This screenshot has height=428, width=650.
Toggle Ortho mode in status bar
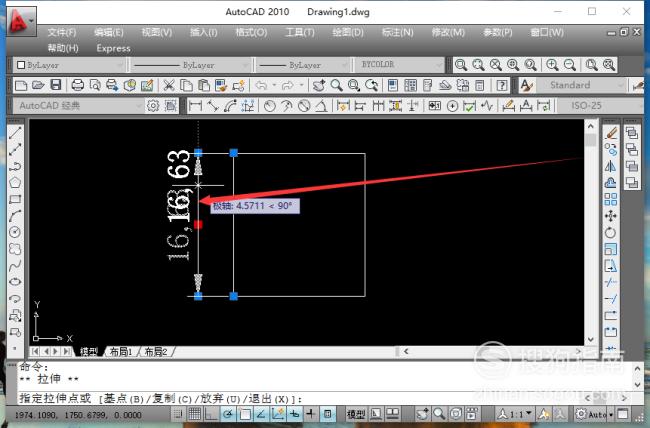211,414
